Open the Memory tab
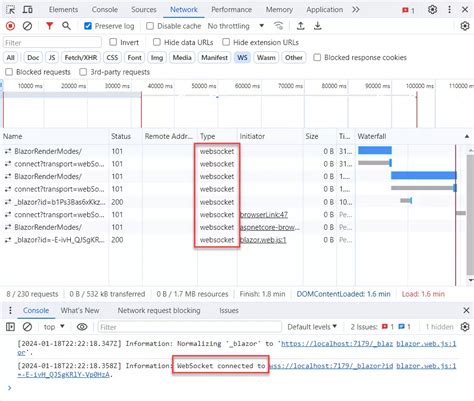 pyautogui.click(x=279, y=10)
